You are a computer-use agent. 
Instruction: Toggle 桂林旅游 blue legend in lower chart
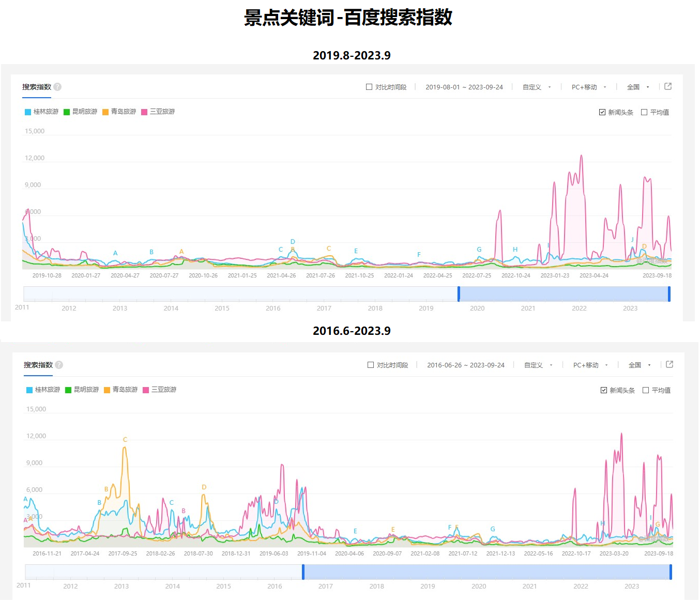(x=43, y=390)
